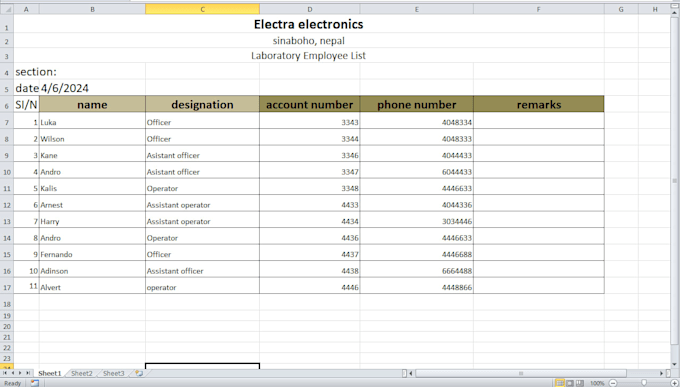Switch to Sheet3 tab
The image size is (680, 387).
point(114,373)
